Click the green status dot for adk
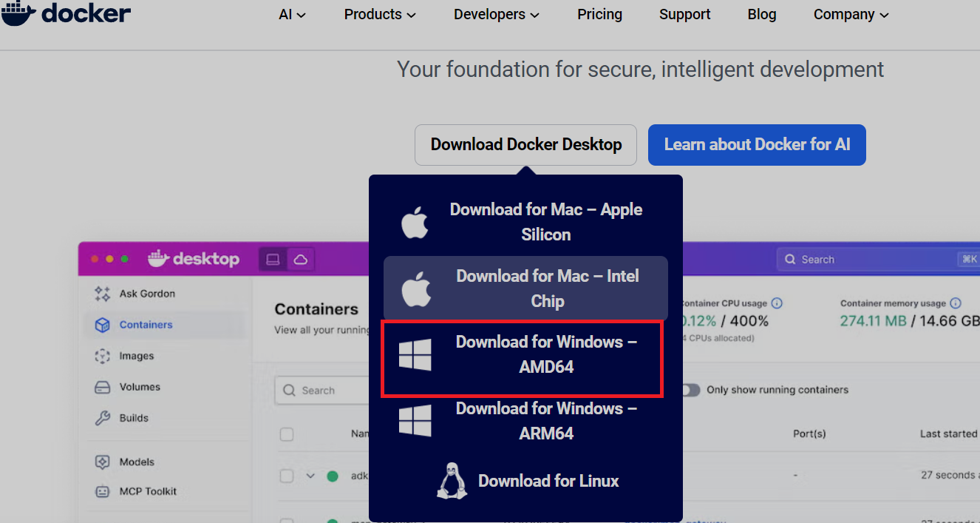 point(333,476)
